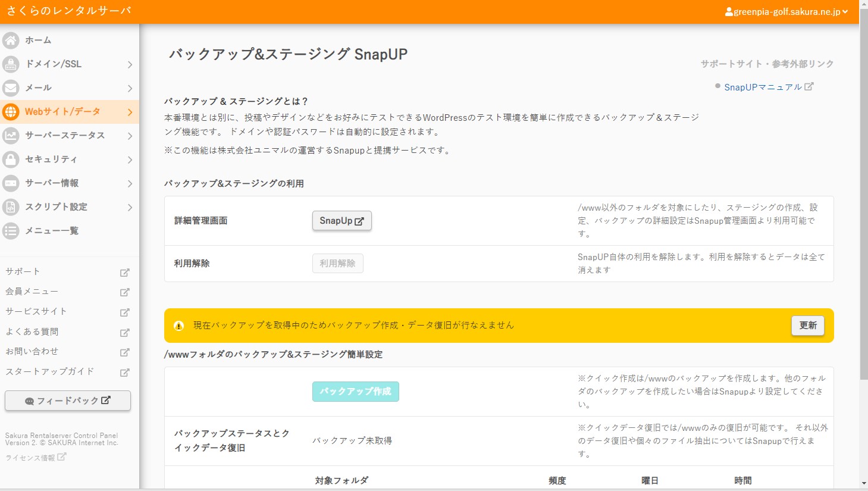Click external link icon beside ライセンス情報

click(62, 456)
